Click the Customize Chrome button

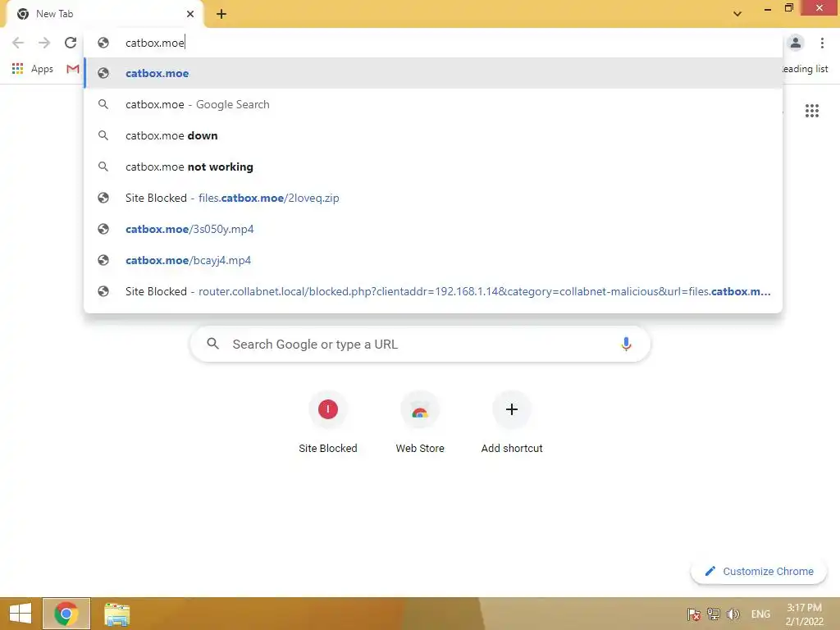point(759,571)
